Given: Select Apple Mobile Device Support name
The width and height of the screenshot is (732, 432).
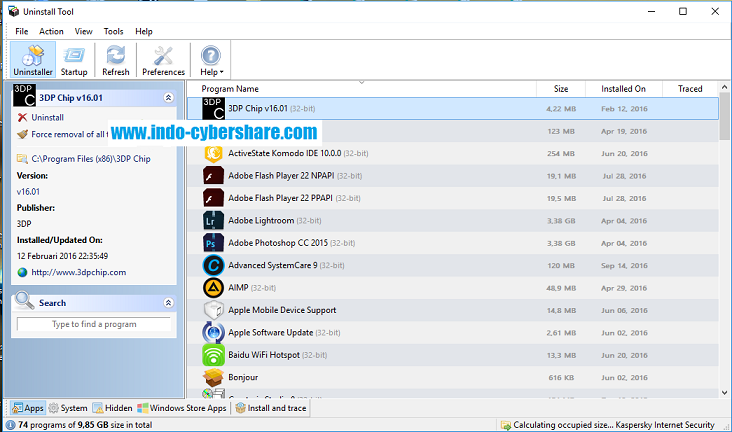Looking at the screenshot, I should [282, 310].
